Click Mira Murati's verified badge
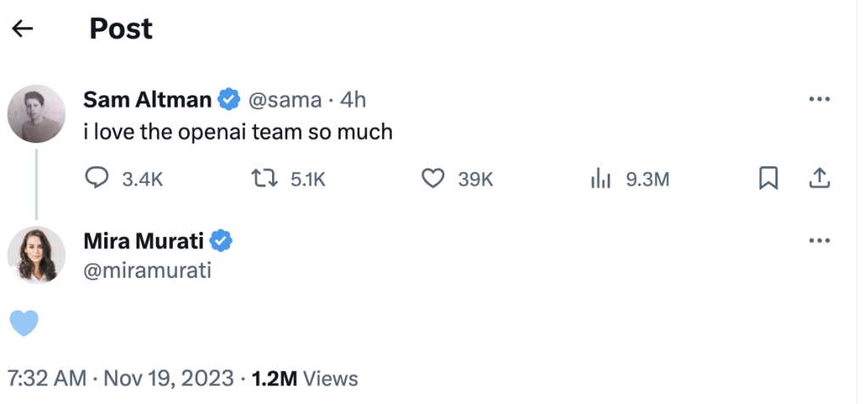Image resolution: width=868 pixels, height=404 pixels. [x=221, y=241]
